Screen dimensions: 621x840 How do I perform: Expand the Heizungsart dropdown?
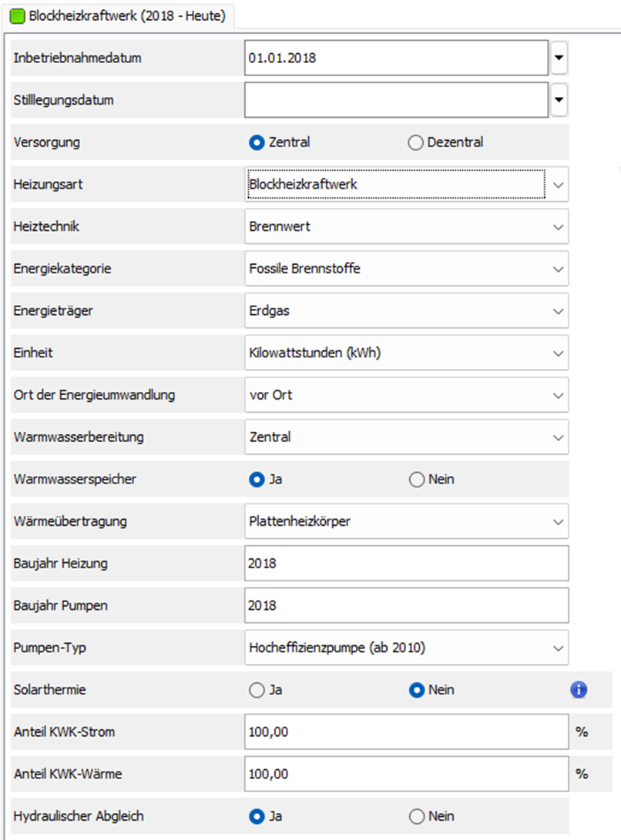[x=559, y=186]
